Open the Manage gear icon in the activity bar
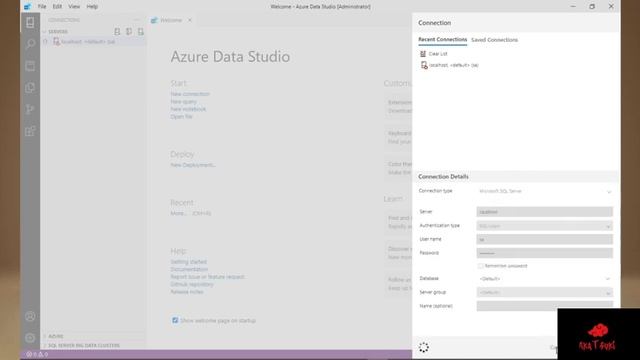 pos(30,338)
